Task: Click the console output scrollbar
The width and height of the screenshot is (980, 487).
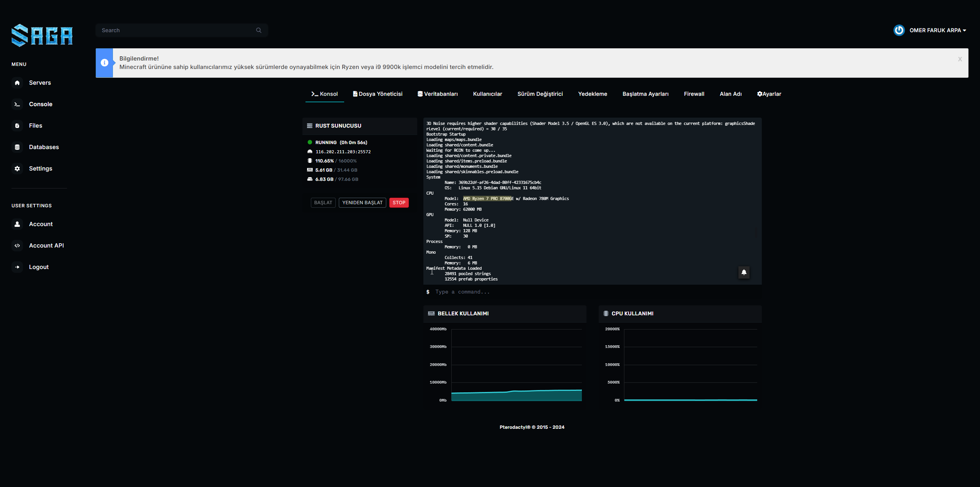Action: (756, 233)
